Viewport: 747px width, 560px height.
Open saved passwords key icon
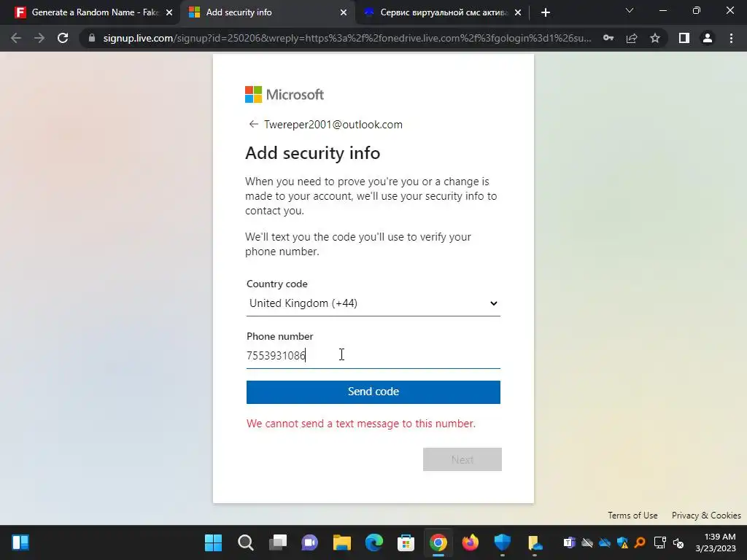608,38
